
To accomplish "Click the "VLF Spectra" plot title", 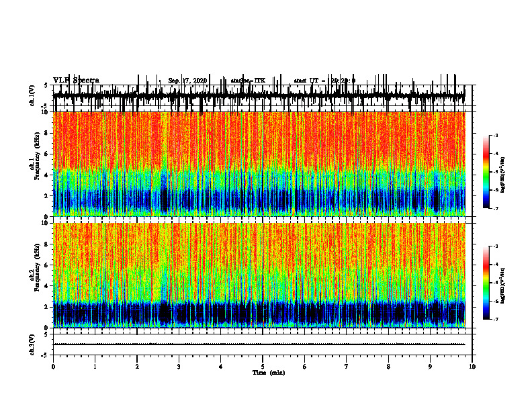I will pyautogui.click(x=76, y=81).
